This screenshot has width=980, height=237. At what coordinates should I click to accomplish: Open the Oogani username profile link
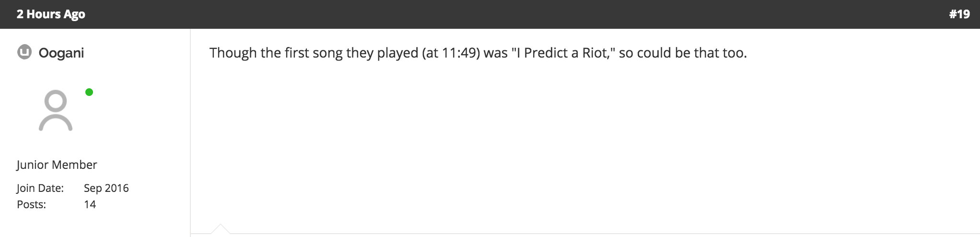[61, 53]
